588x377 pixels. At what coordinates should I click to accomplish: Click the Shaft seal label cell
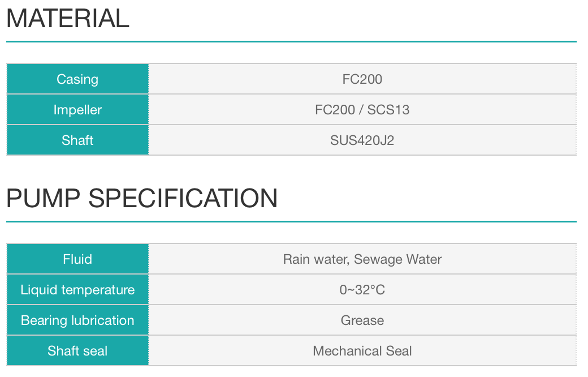coord(77,351)
